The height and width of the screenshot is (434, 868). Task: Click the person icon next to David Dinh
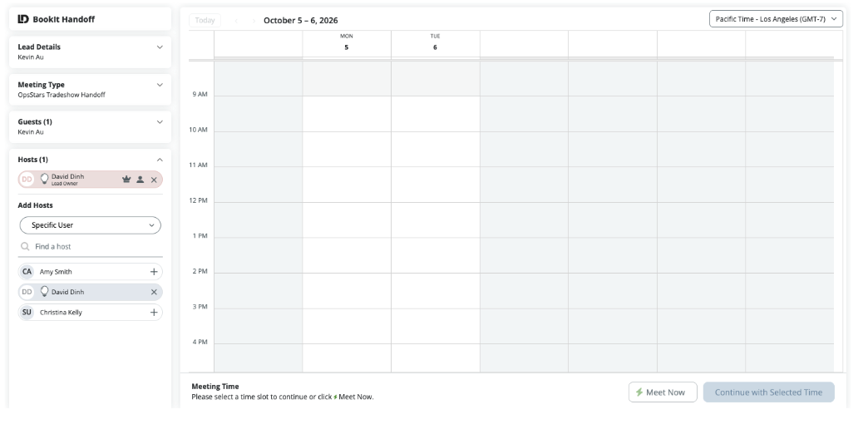pos(140,180)
